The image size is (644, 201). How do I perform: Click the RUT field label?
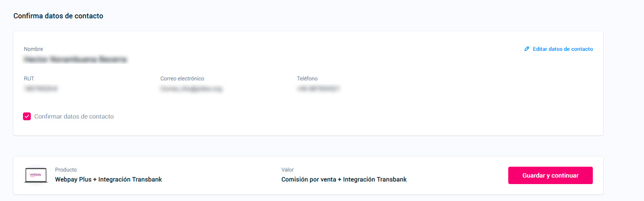pos(29,79)
